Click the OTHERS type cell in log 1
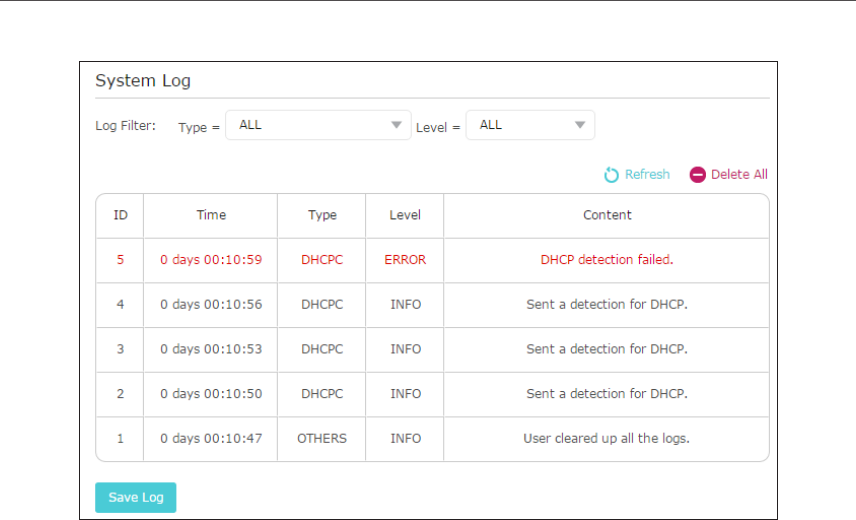 click(322, 438)
